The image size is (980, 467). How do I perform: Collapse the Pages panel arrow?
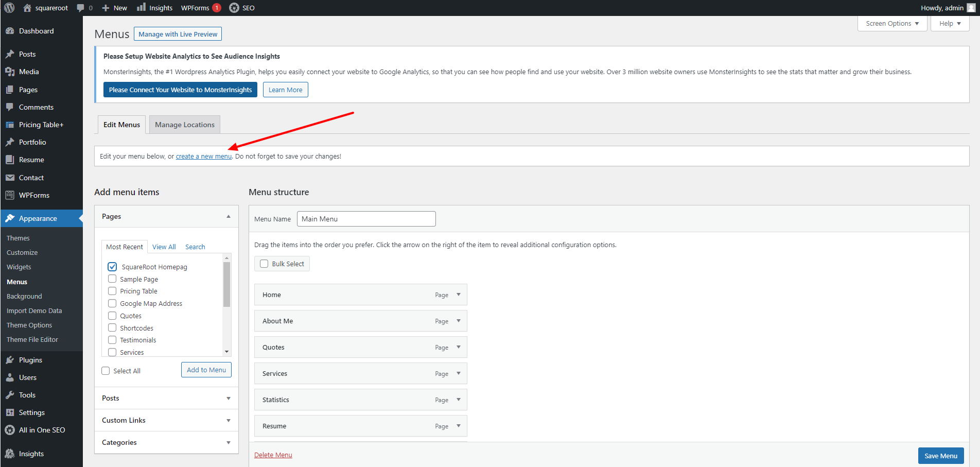pos(229,217)
